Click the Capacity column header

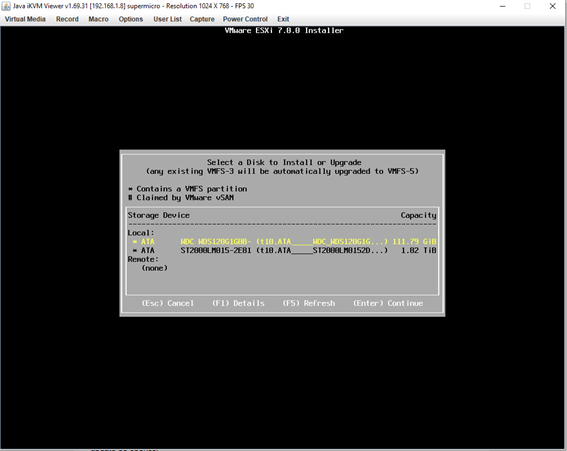pyautogui.click(x=418, y=215)
